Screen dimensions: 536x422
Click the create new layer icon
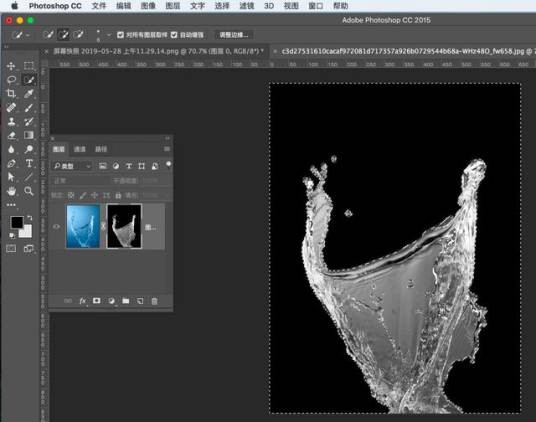[x=140, y=301]
